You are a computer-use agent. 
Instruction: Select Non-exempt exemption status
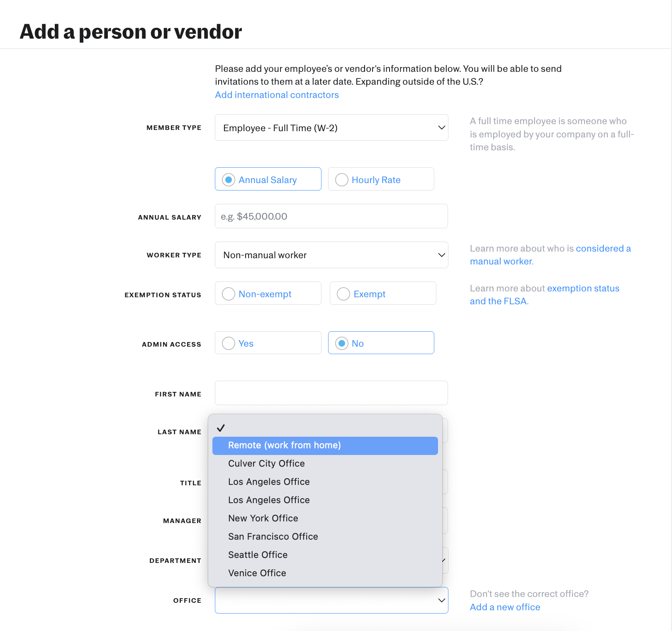(x=229, y=294)
